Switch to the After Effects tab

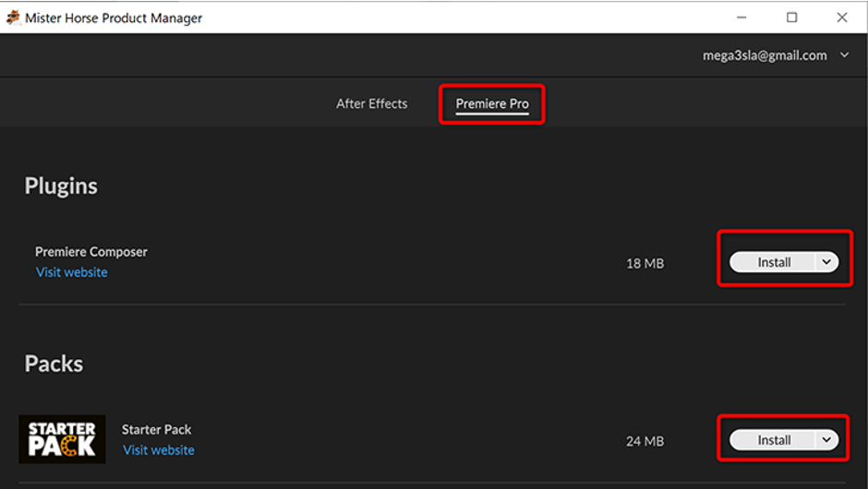pyautogui.click(x=371, y=103)
